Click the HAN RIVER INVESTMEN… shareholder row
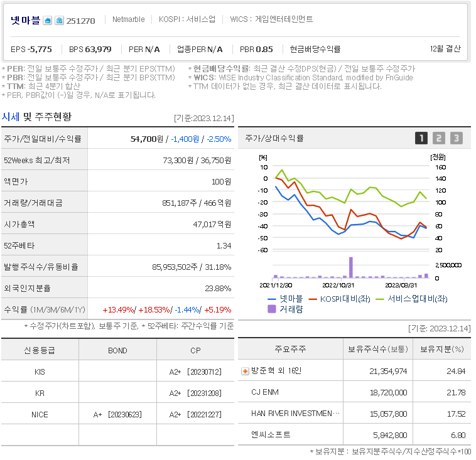Screen dimensions: 476x460 (354, 414)
